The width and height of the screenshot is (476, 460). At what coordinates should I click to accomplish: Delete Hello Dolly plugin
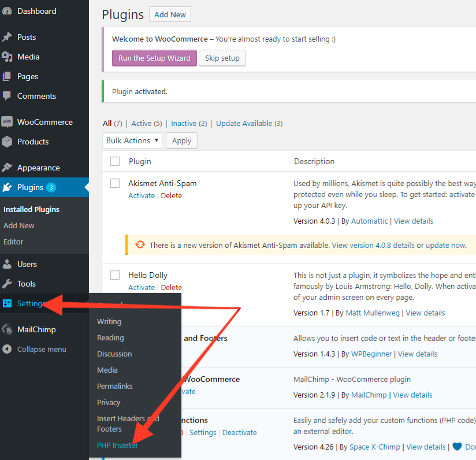point(172,287)
